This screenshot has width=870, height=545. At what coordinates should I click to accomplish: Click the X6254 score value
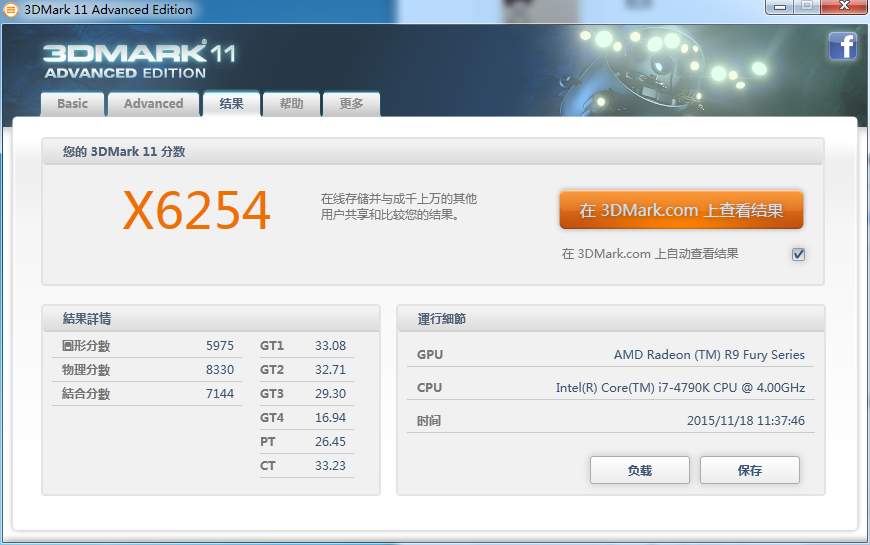click(196, 210)
